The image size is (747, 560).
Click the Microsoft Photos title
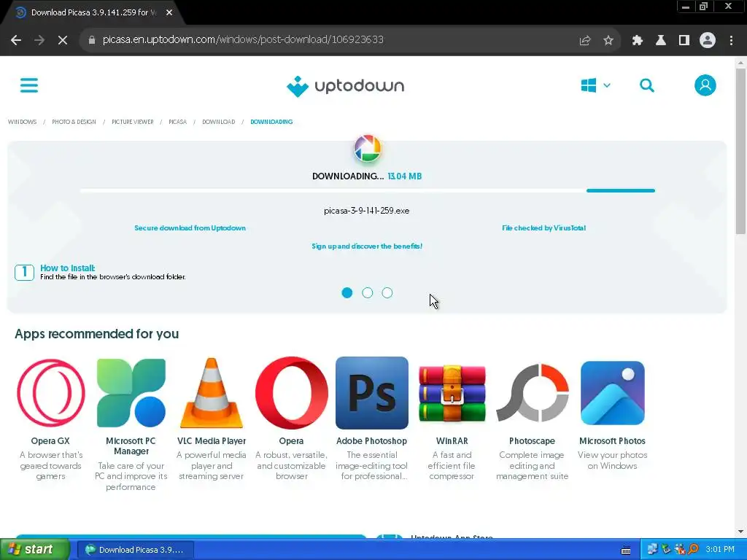pyautogui.click(x=612, y=441)
